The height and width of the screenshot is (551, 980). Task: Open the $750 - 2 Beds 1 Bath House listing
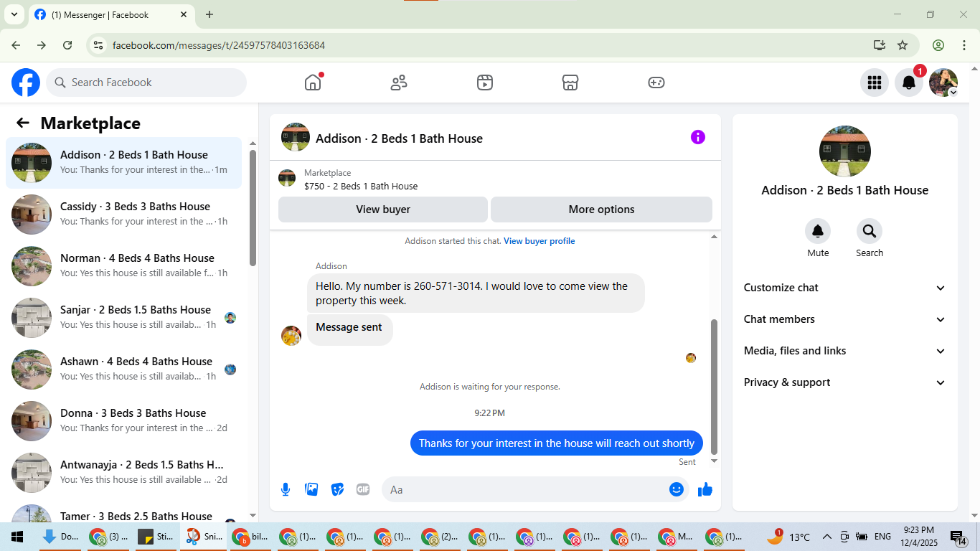coord(361,186)
